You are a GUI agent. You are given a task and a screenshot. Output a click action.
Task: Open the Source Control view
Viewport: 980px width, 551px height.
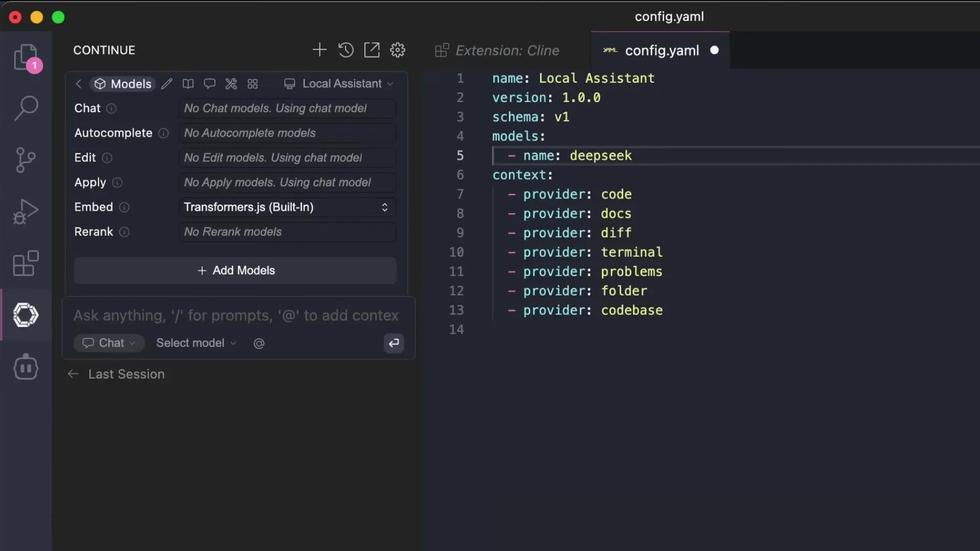pyautogui.click(x=26, y=160)
